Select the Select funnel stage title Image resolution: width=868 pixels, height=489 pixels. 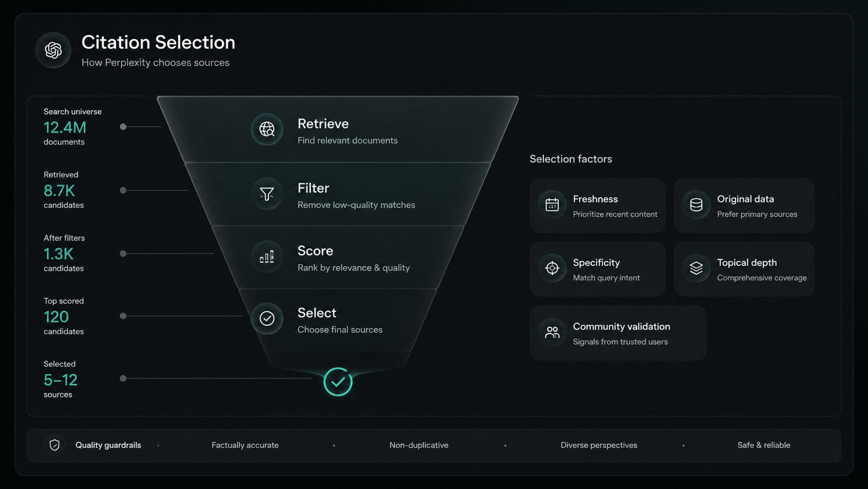pos(317,313)
